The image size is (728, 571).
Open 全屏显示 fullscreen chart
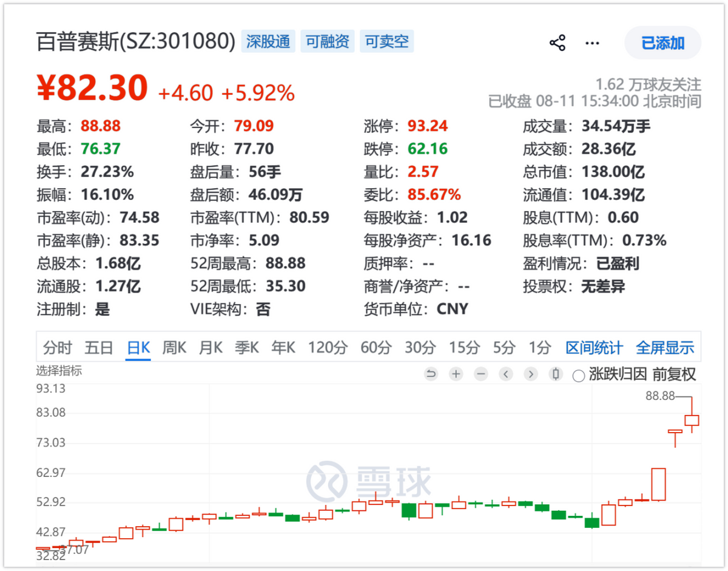coord(664,348)
